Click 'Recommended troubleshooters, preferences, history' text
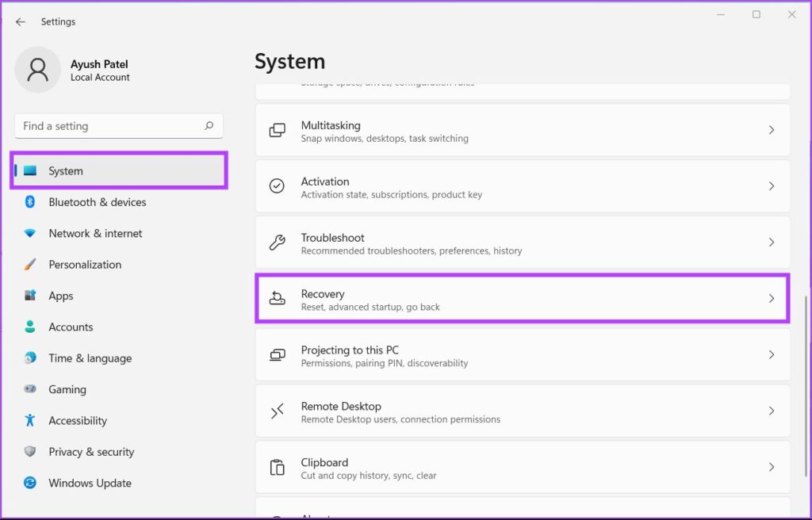Image resolution: width=812 pixels, height=520 pixels. [412, 250]
